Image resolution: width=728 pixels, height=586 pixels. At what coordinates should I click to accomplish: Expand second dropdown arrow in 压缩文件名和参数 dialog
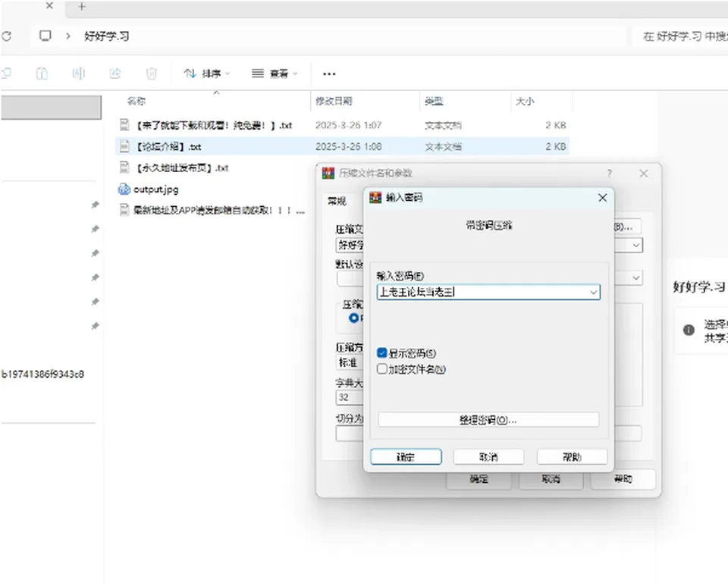click(636, 278)
